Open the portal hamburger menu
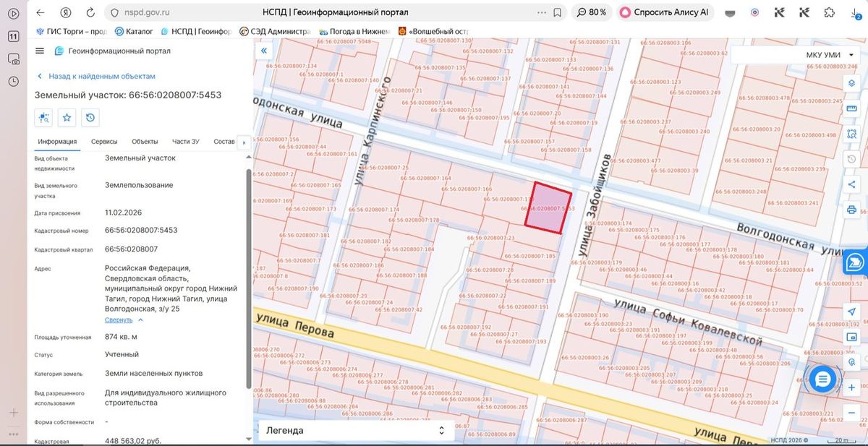Viewport: 868px width, 446px height. coord(40,51)
